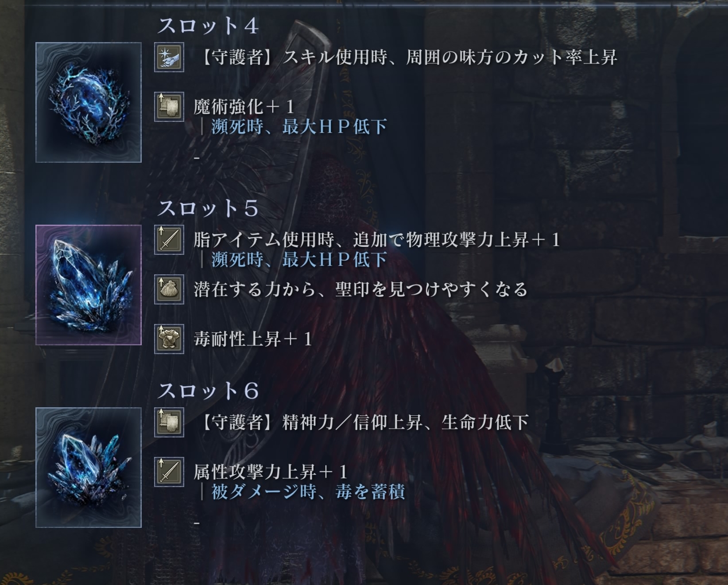Viewport: 728px width, 585px height.
Task: Choose the Slot 6 crystal cluster relic
Action: click(89, 468)
